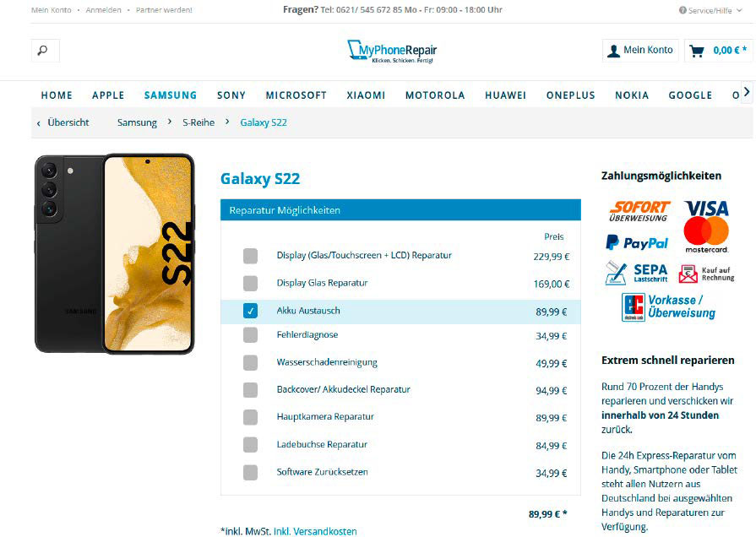Open the HOME menu item

[x=57, y=95]
